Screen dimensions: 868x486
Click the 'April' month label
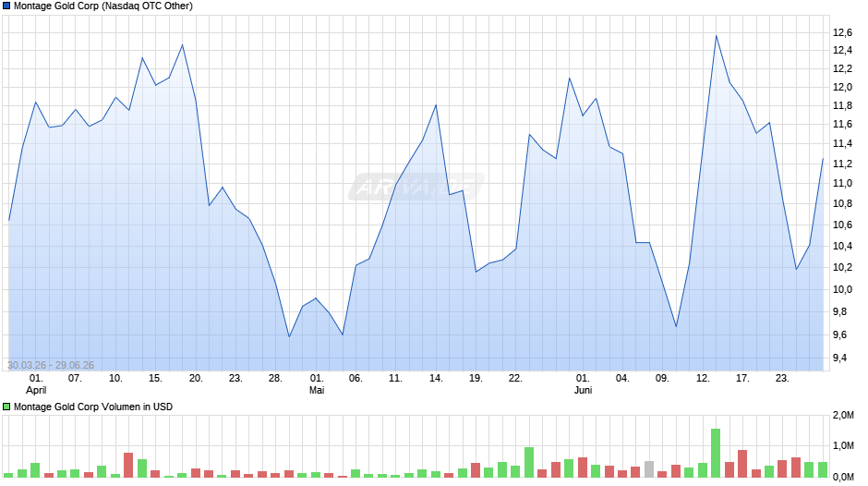pos(36,390)
